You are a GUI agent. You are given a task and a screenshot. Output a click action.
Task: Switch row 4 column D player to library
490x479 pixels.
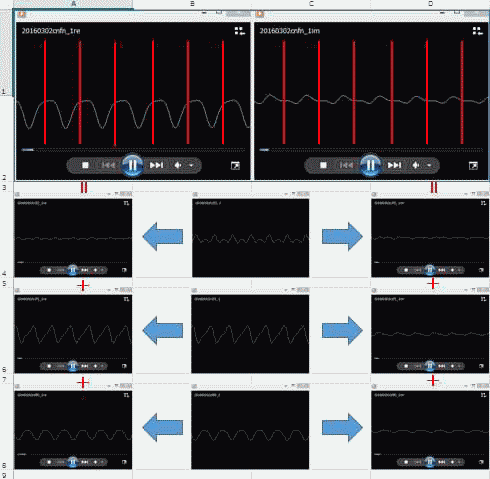(x=483, y=203)
